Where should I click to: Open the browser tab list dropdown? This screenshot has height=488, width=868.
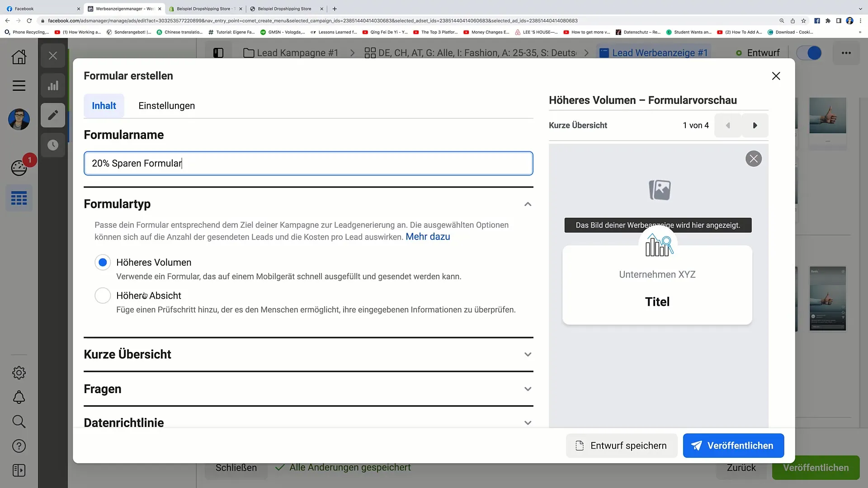click(860, 9)
